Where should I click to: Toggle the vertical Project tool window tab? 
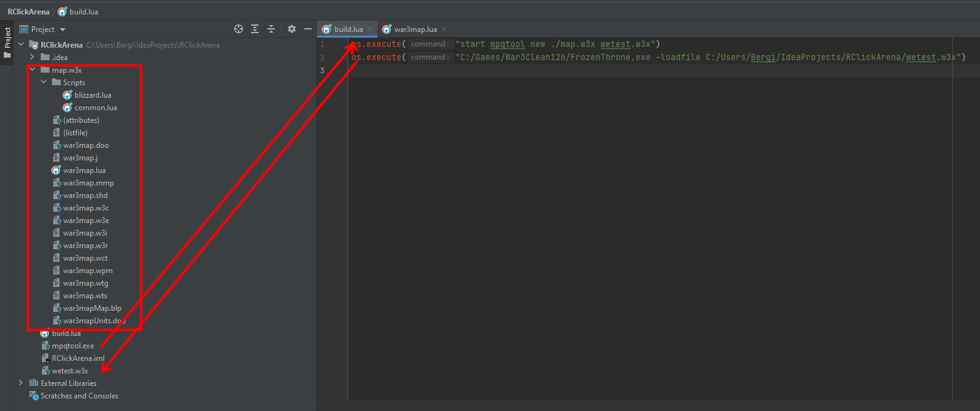tap(7, 43)
